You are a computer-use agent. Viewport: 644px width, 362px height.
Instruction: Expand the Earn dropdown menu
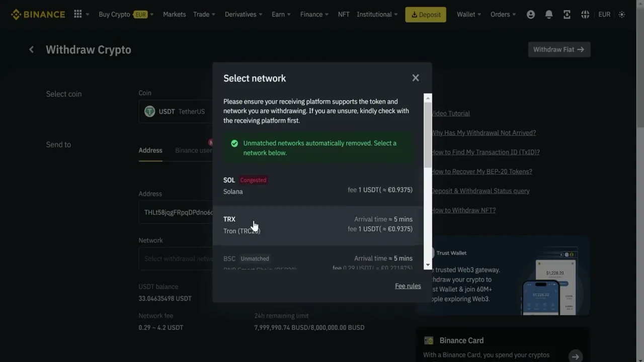[x=281, y=14]
